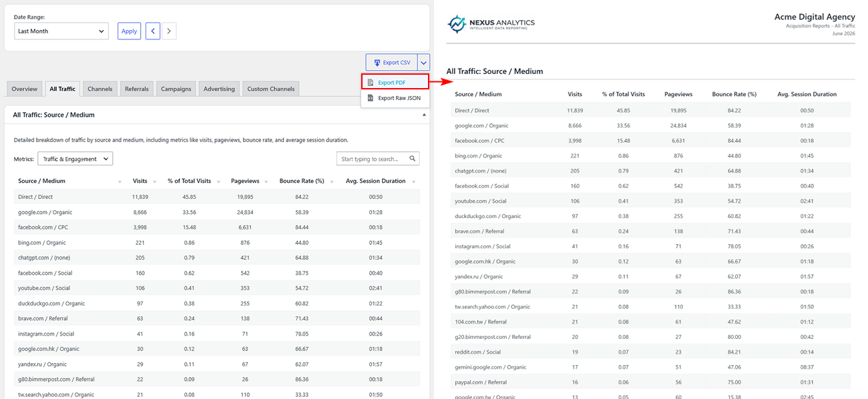Click 'bing.com / Organic' in dashboard table
The height and width of the screenshot is (399, 868).
pyautogui.click(x=41, y=243)
